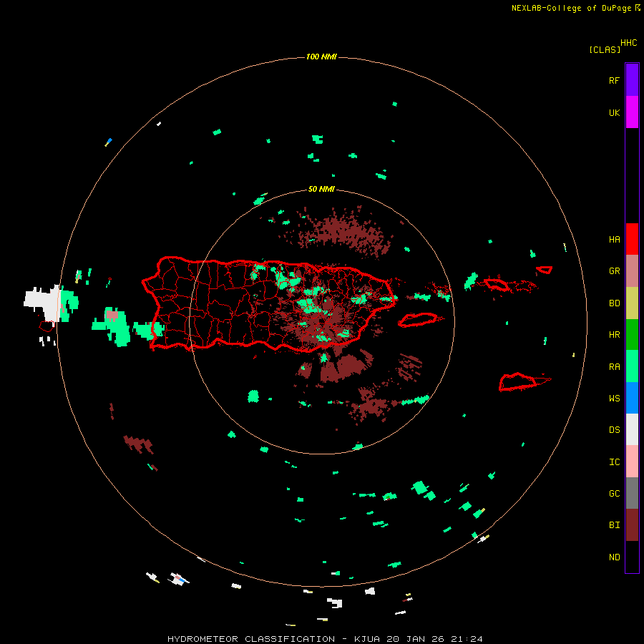The image size is (644, 644).
Task: Click the RA light green swatch
Action: pyautogui.click(x=632, y=366)
